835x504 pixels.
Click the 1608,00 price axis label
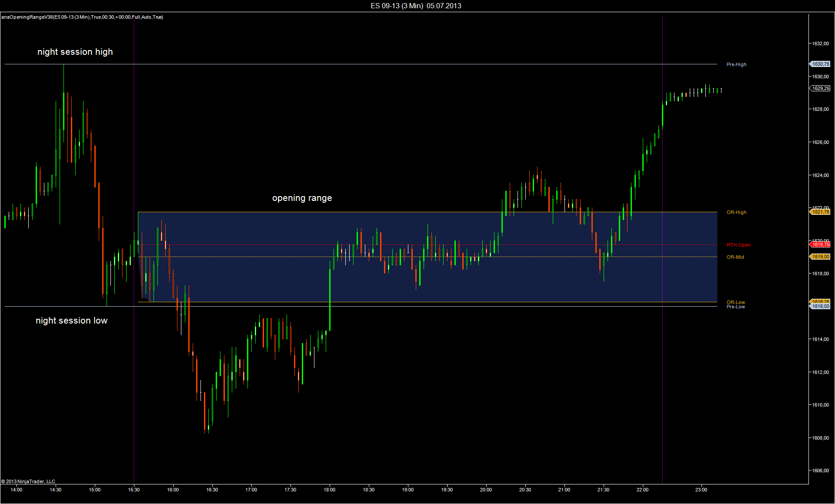pyautogui.click(x=820, y=438)
